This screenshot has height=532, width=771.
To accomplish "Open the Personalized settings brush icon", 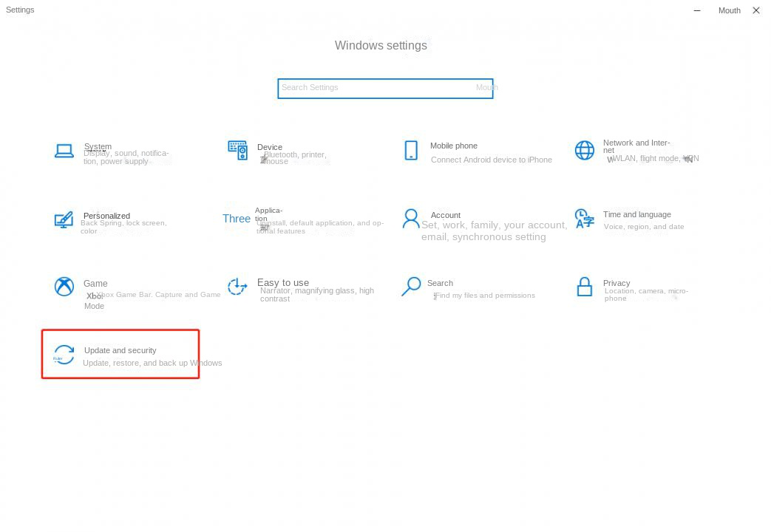I will [x=64, y=219].
